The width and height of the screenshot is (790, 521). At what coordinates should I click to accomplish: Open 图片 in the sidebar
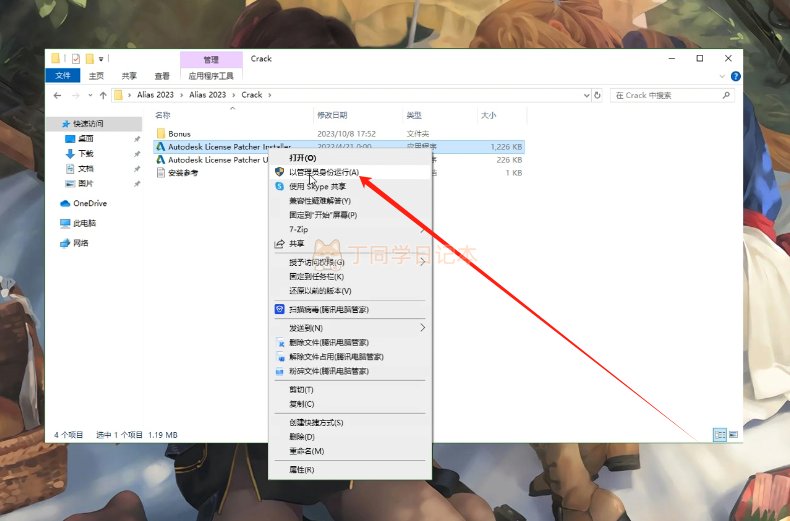tap(86, 183)
